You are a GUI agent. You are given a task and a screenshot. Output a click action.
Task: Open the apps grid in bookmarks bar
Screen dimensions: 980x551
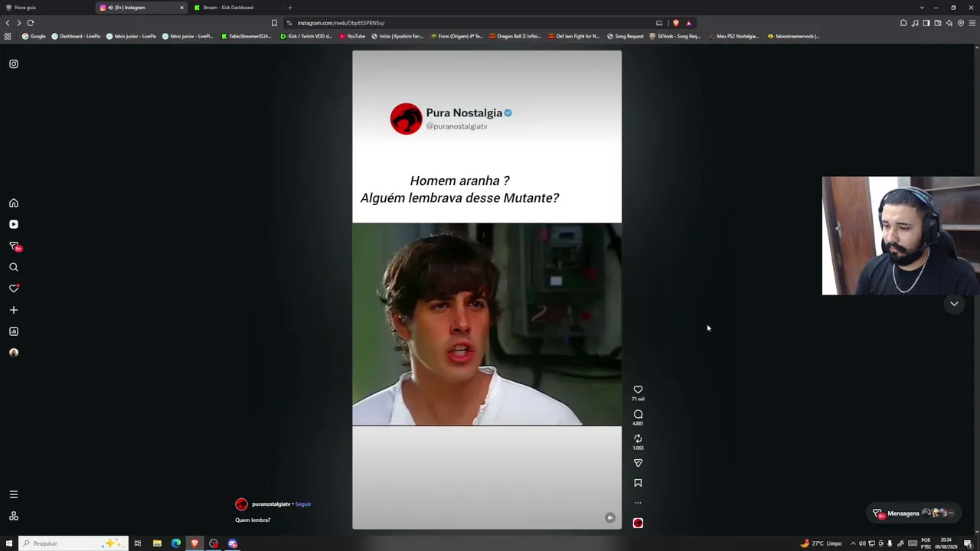pos(8,36)
